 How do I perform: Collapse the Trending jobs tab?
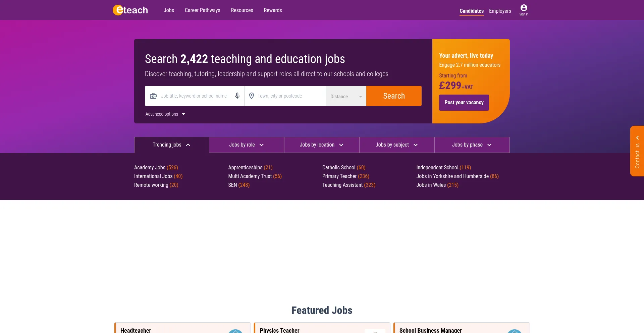click(x=171, y=145)
